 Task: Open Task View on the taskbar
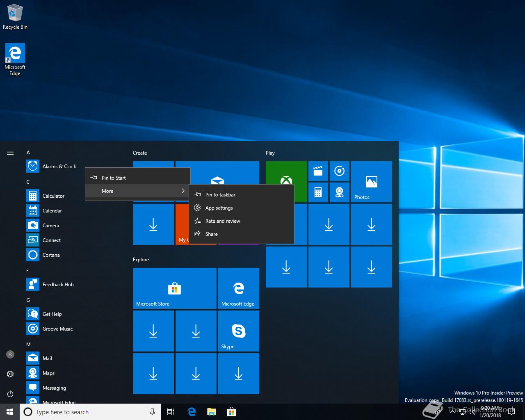(x=171, y=412)
